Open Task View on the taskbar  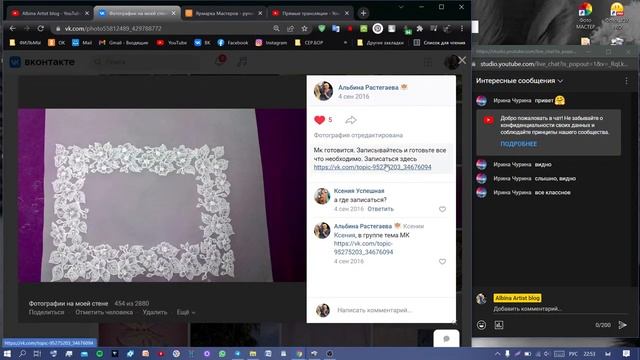coord(38,353)
